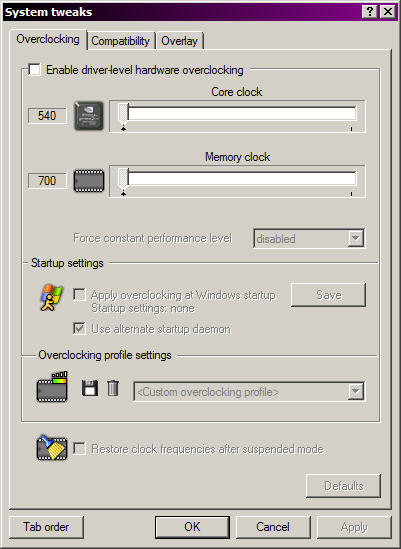Enable driver-level hardware overclocking checkbox

coord(34,69)
